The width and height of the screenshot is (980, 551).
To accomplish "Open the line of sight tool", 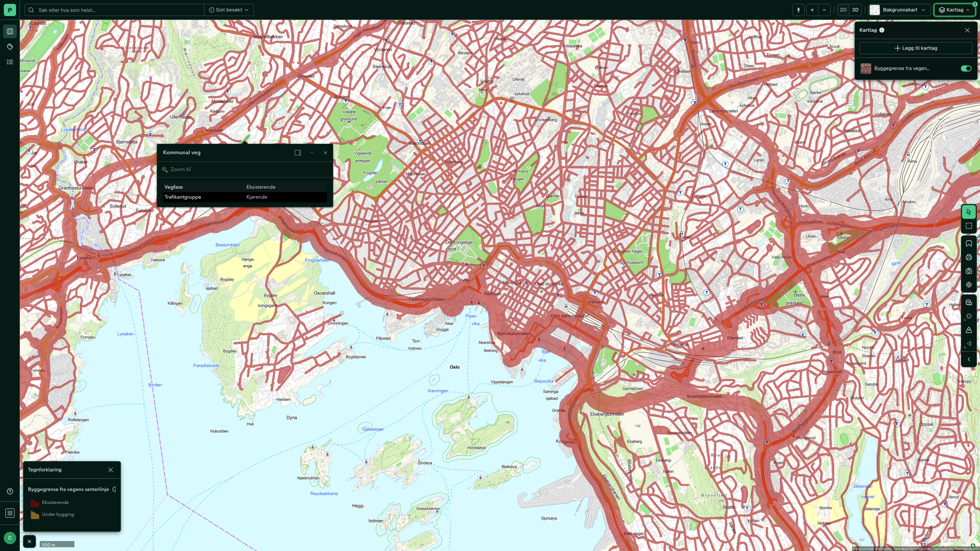I will (x=969, y=344).
